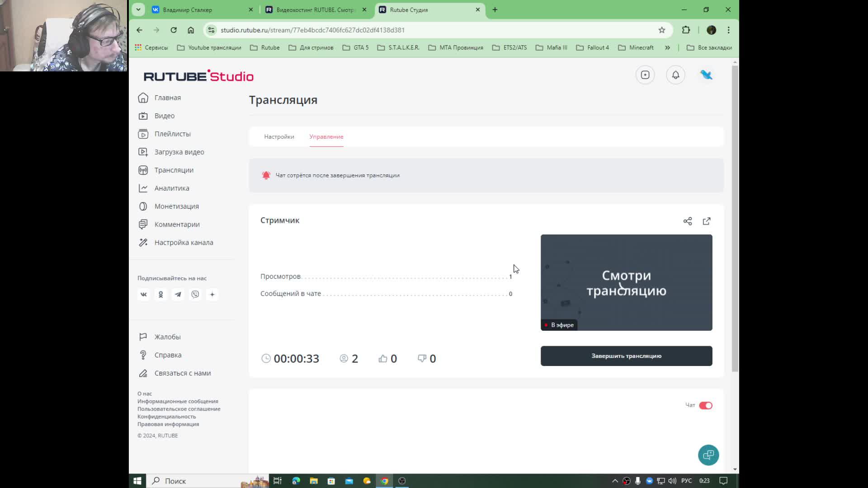Go back in browser

139,30
